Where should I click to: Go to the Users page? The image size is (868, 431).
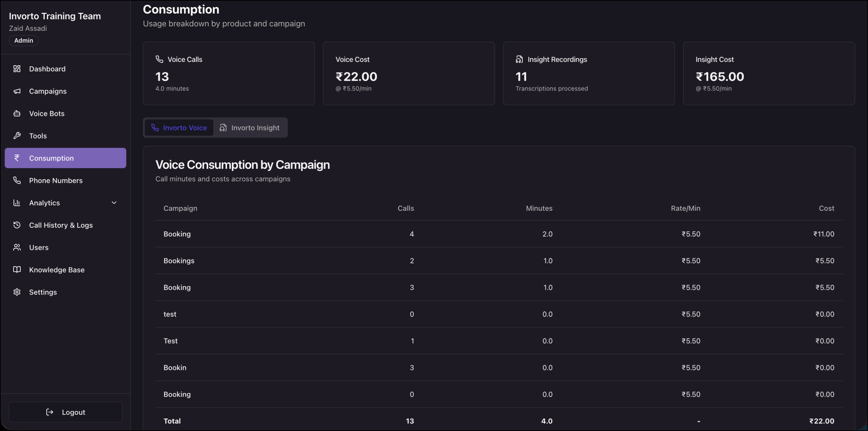[x=65, y=247]
